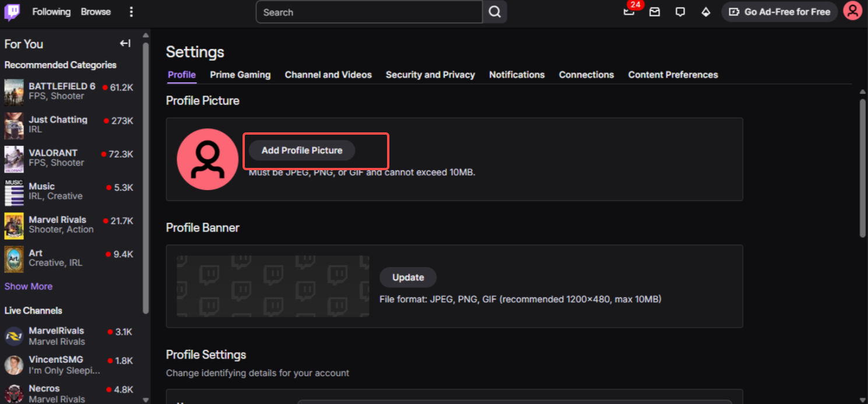Open the Connections settings tab
This screenshot has height=404, width=868.
point(586,75)
